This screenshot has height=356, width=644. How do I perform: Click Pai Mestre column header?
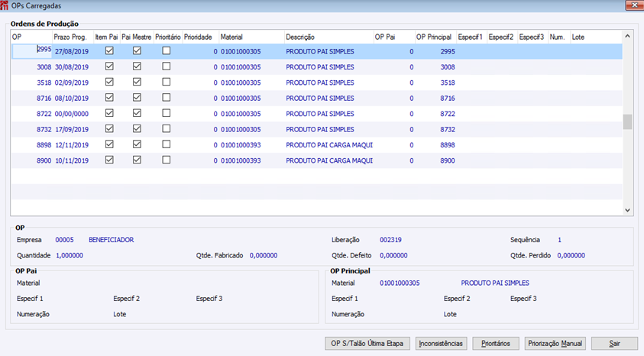(x=137, y=37)
